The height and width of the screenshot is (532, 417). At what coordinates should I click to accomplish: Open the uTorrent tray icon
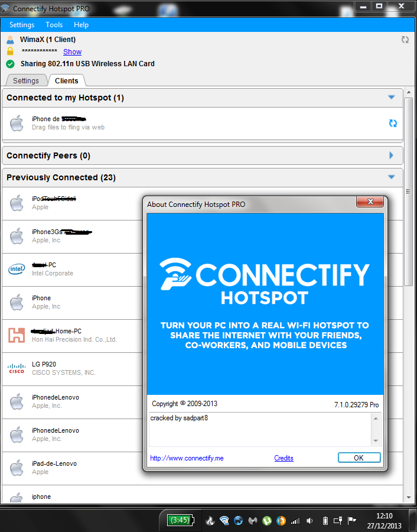coord(267,520)
